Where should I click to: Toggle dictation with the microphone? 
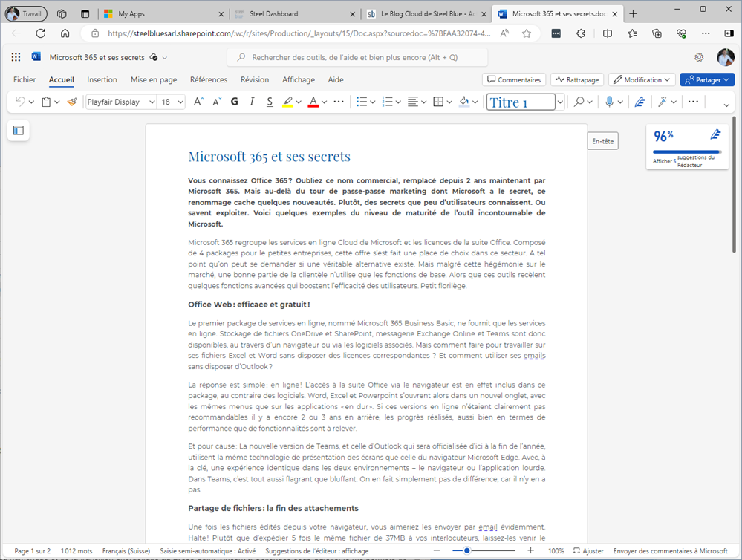click(x=610, y=102)
